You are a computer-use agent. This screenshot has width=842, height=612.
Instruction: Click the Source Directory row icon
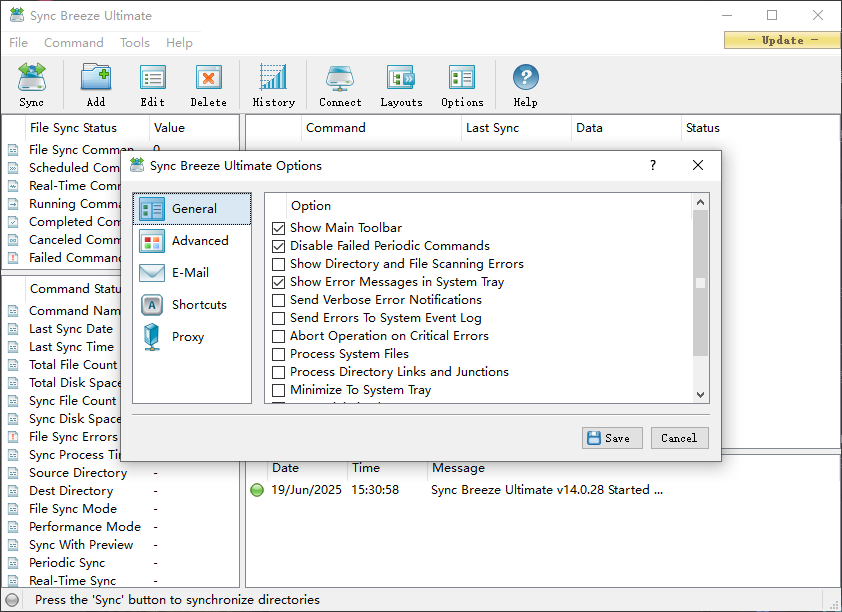click(13, 473)
